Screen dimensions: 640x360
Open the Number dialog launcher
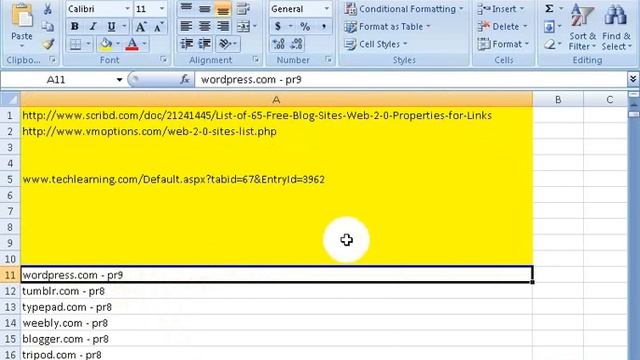[328, 60]
